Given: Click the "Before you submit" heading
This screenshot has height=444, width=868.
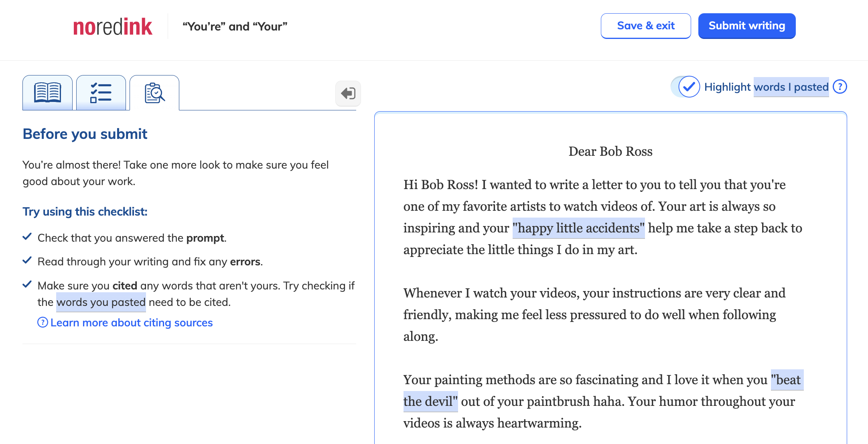Looking at the screenshot, I should click(x=85, y=134).
